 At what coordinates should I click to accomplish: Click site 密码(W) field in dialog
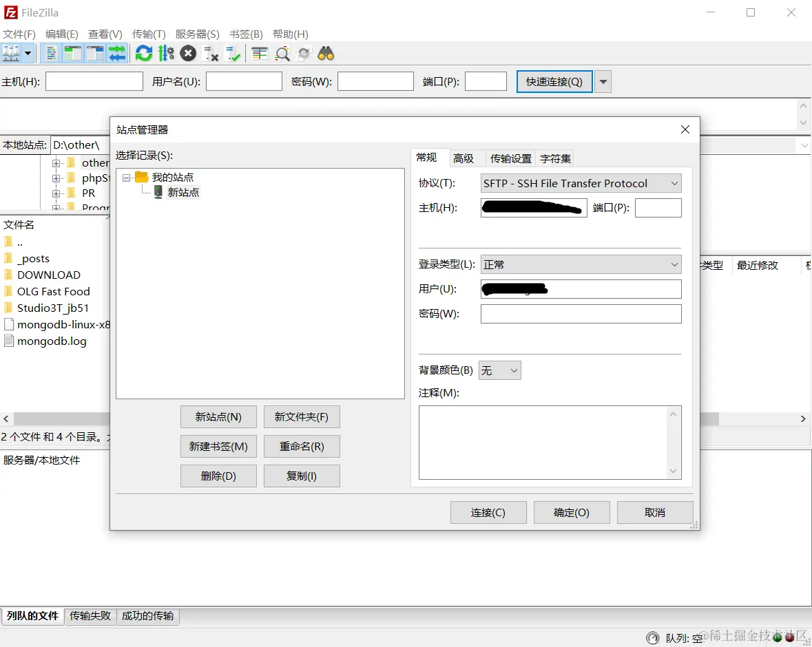click(x=581, y=314)
